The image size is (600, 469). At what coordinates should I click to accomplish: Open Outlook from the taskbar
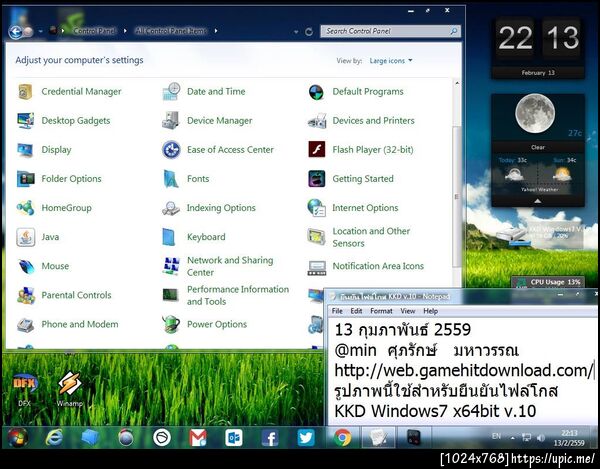[234, 438]
